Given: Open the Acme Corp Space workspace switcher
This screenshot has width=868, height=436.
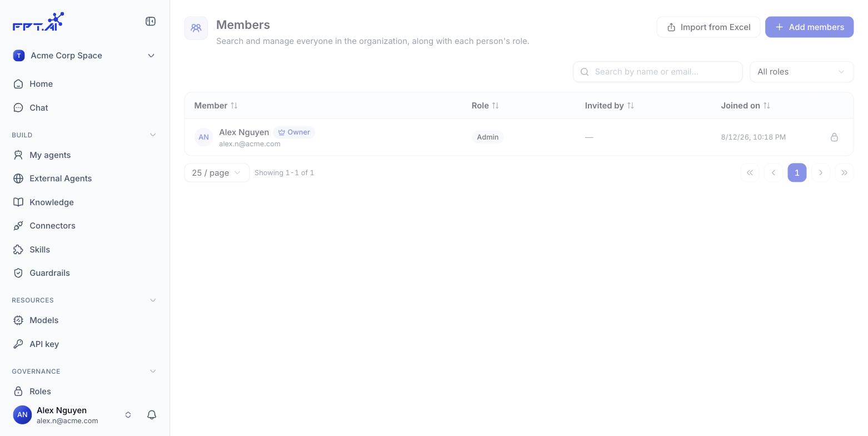Looking at the screenshot, I should [x=84, y=56].
